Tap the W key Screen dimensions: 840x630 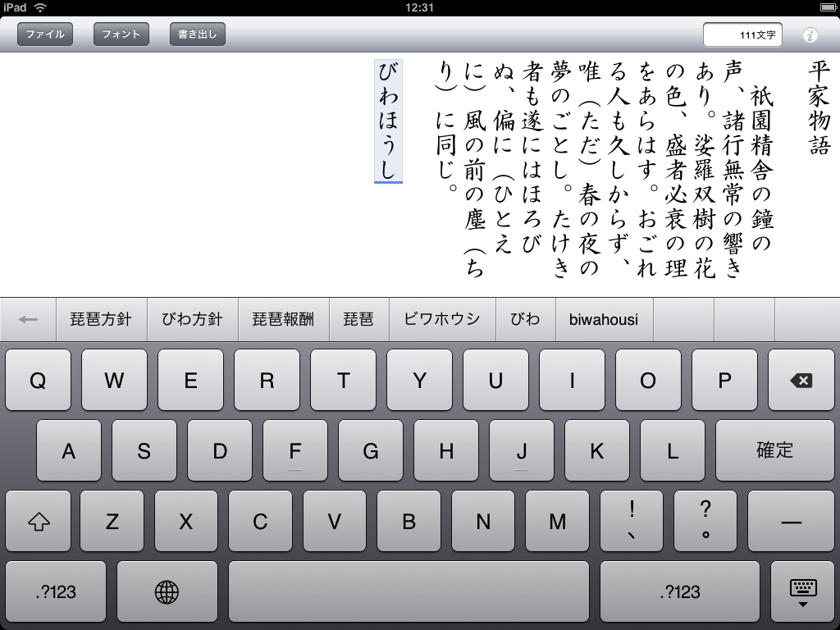[114, 381]
